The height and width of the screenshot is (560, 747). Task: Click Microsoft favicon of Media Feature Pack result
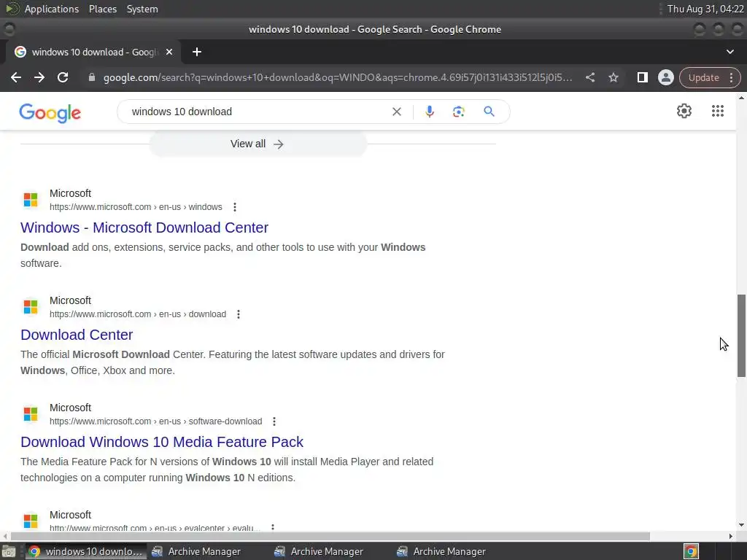click(x=31, y=414)
